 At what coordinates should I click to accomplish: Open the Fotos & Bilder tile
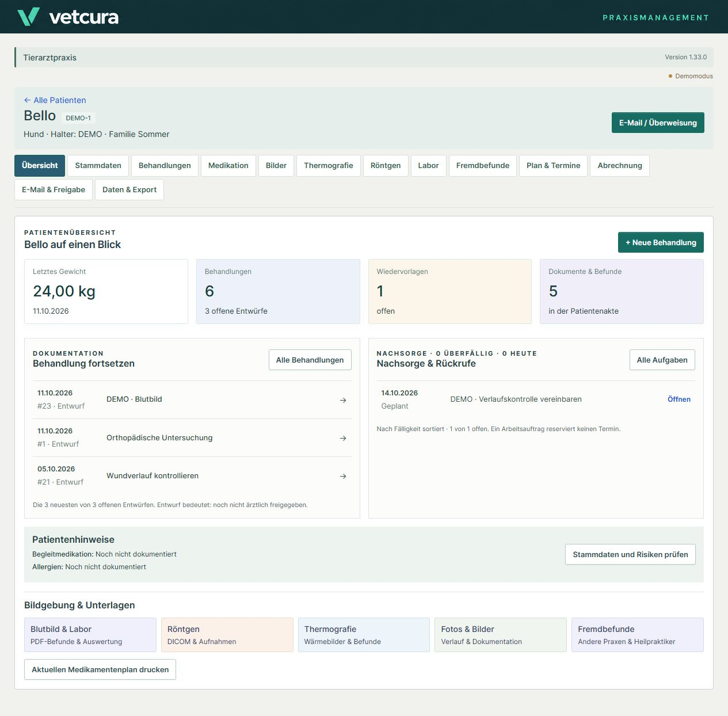pyautogui.click(x=501, y=635)
